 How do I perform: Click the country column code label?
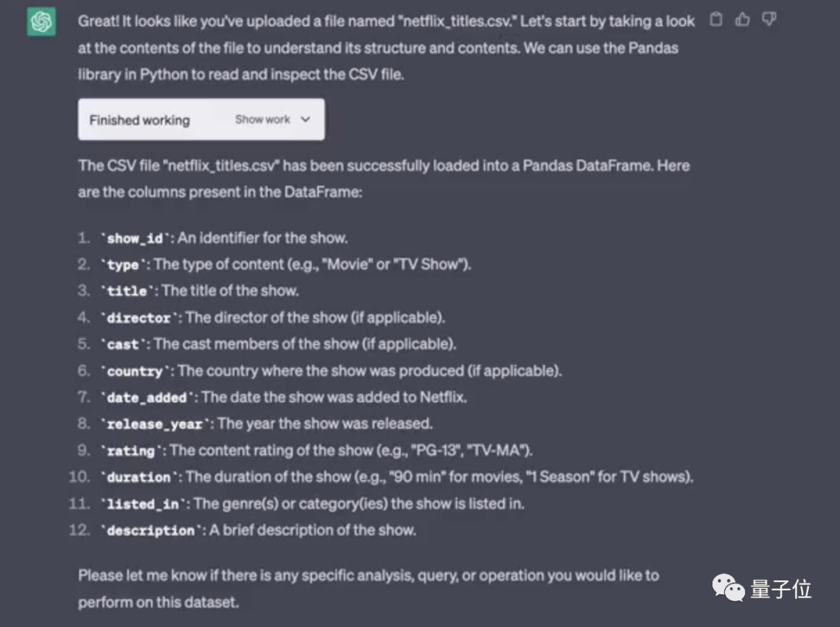click(135, 371)
